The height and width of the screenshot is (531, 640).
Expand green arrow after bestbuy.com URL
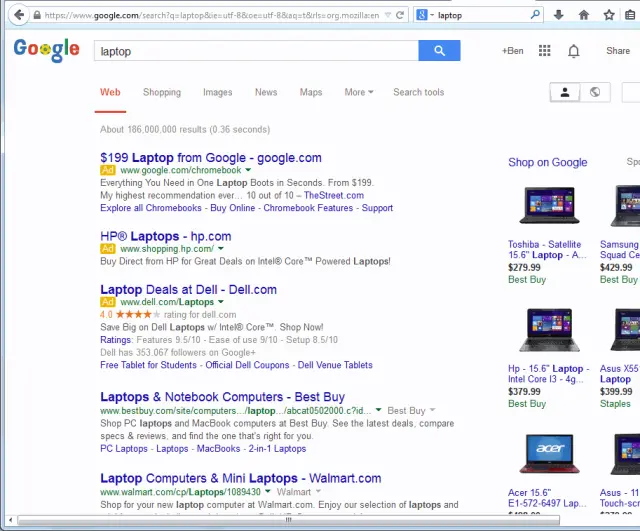tap(378, 410)
